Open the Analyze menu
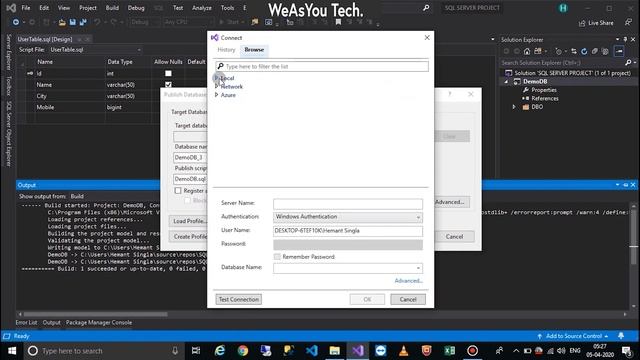Viewport: 640px width, 360px height. coord(202,8)
